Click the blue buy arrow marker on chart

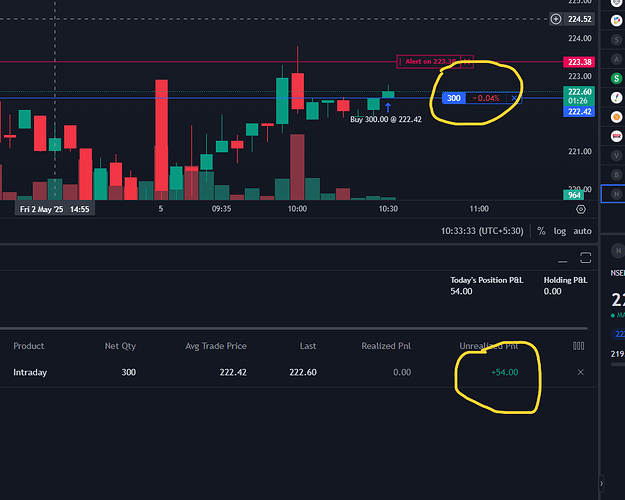(x=387, y=107)
